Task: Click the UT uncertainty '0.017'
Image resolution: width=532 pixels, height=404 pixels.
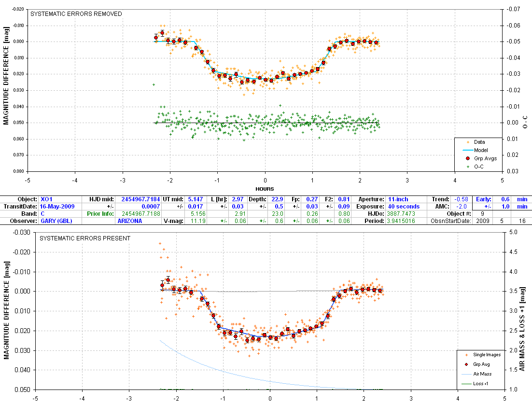Action: click(196, 207)
